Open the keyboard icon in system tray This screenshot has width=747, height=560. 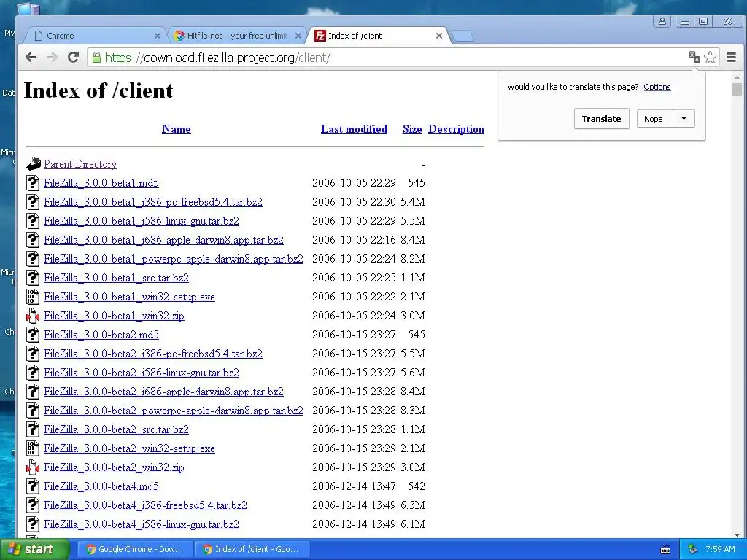[x=665, y=550]
